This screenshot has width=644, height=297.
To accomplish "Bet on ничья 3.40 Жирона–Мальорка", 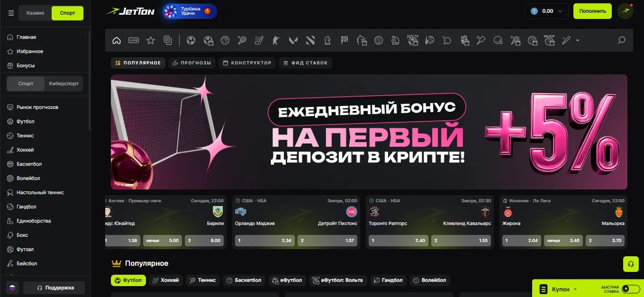I will [563, 241].
